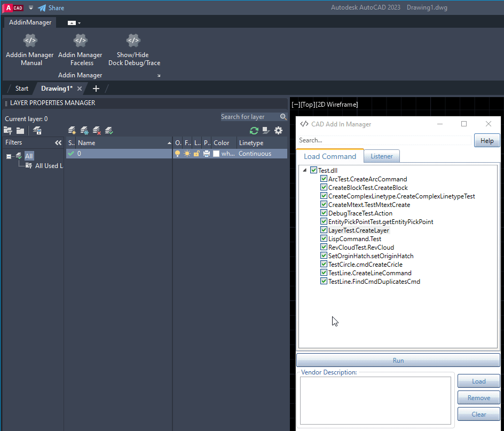The height and width of the screenshot is (431, 504).
Task: Click the Delete Layer icon
Action: [x=97, y=130]
